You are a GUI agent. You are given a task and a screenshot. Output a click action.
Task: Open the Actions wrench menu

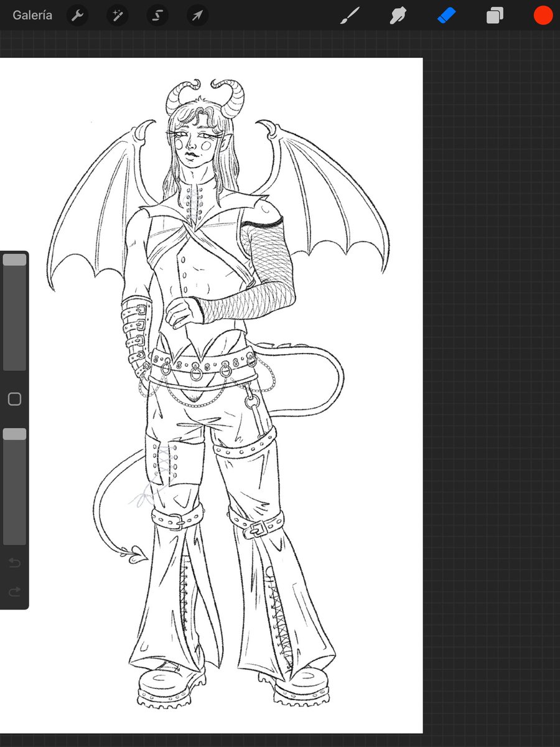pyautogui.click(x=77, y=16)
